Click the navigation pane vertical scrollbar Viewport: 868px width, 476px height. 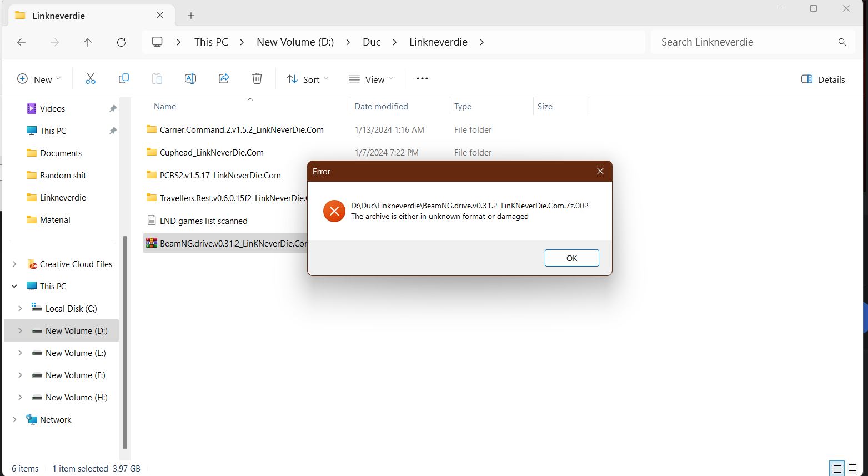point(125,342)
